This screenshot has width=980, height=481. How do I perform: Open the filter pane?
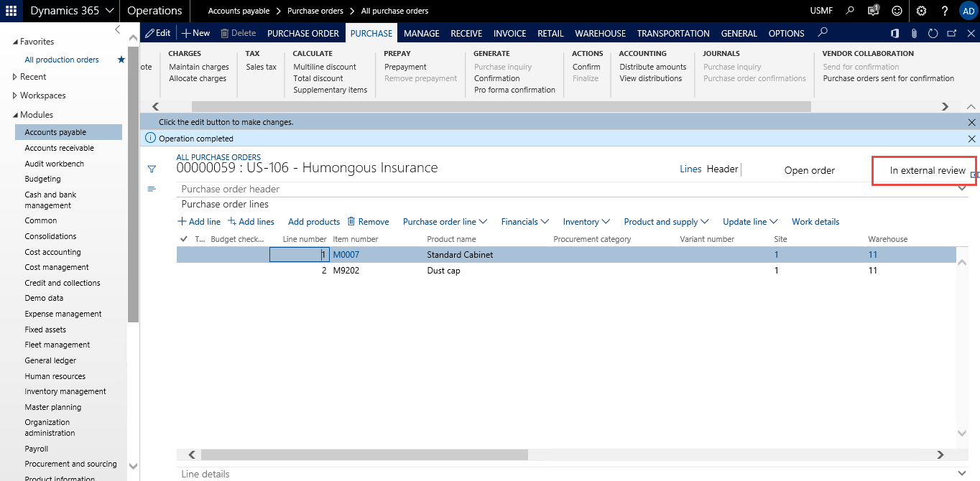(152, 169)
